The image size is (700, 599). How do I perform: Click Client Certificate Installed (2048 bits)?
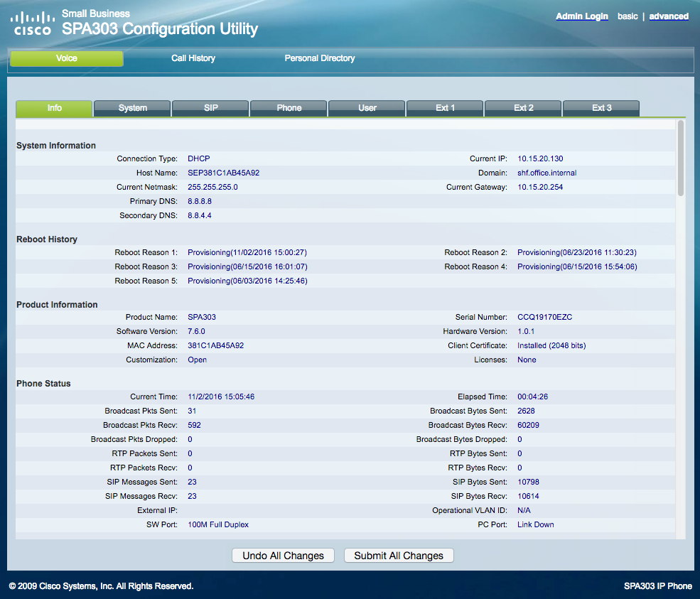[x=551, y=346]
